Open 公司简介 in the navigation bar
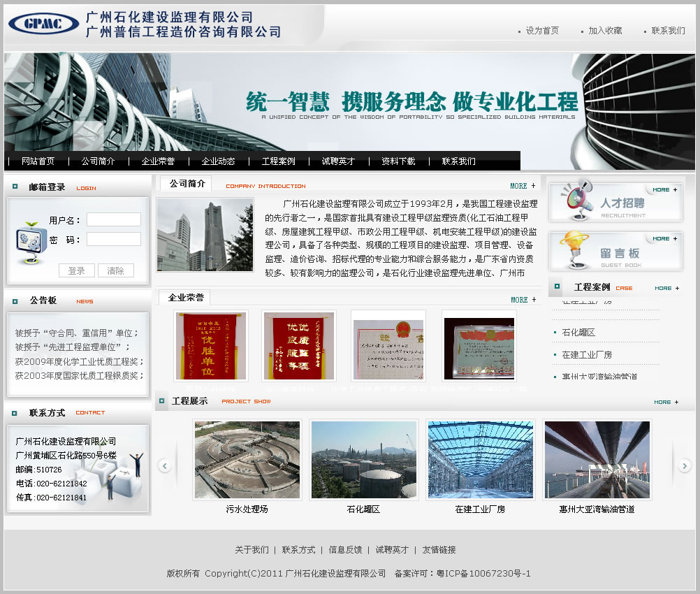Viewport: 700px width, 594px height. [x=98, y=161]
